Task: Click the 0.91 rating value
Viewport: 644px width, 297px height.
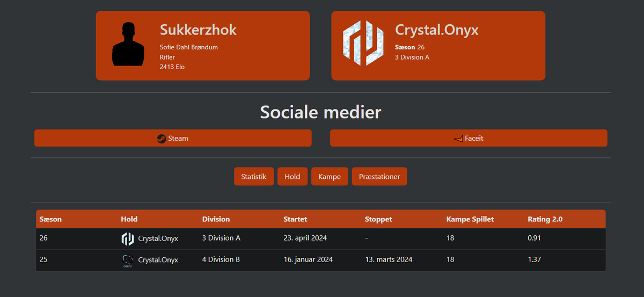Action: point(534,238)
